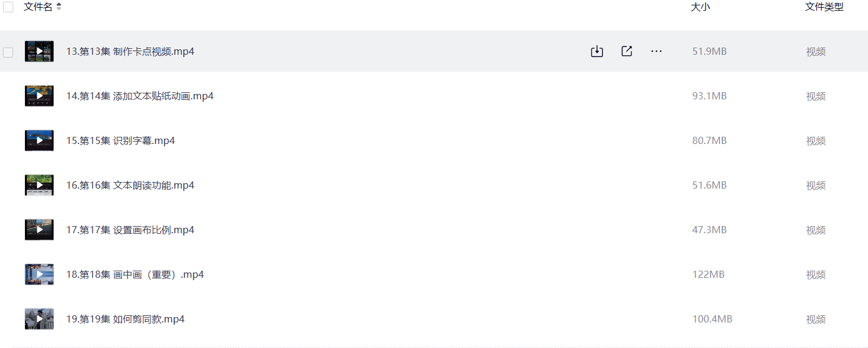Toggle the select-all files checkbox
The height and width of the screenshot is (348, 868).
[x=8, y=7]
